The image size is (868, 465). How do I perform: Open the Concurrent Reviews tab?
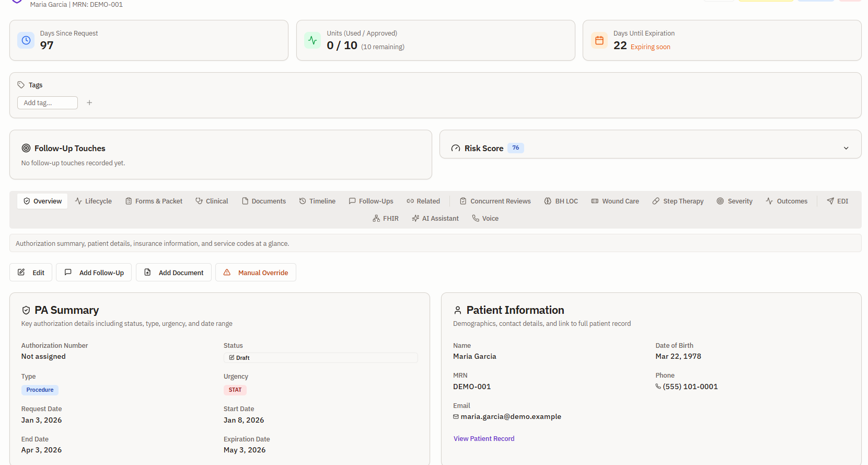coord(495,201)
